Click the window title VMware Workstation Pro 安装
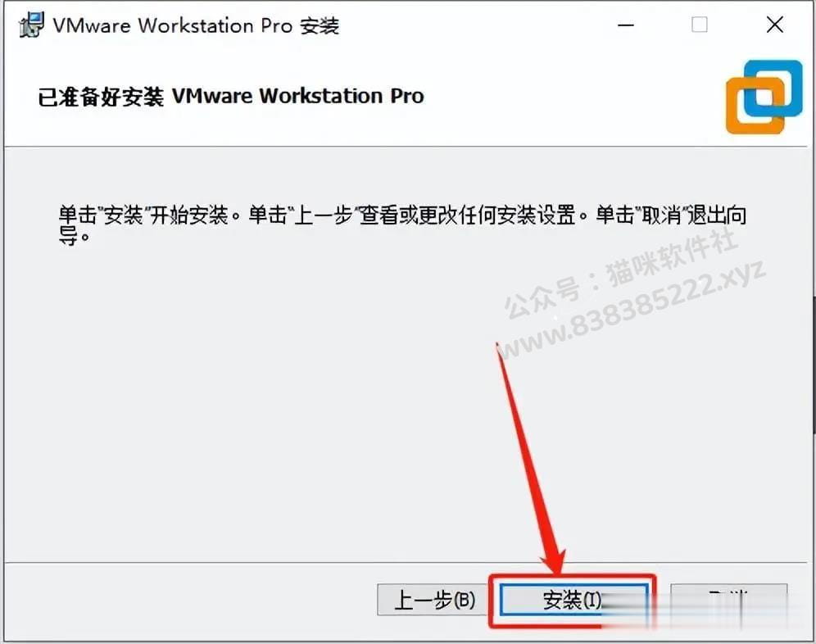 (196, 25)
